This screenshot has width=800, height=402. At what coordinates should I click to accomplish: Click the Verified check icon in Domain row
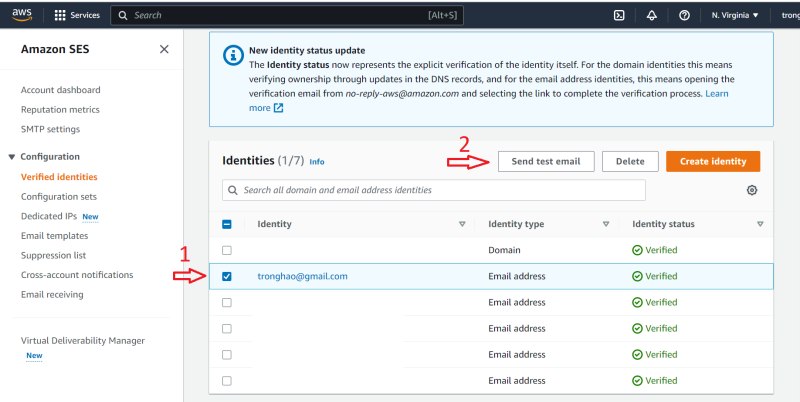(x=637, y=250)
